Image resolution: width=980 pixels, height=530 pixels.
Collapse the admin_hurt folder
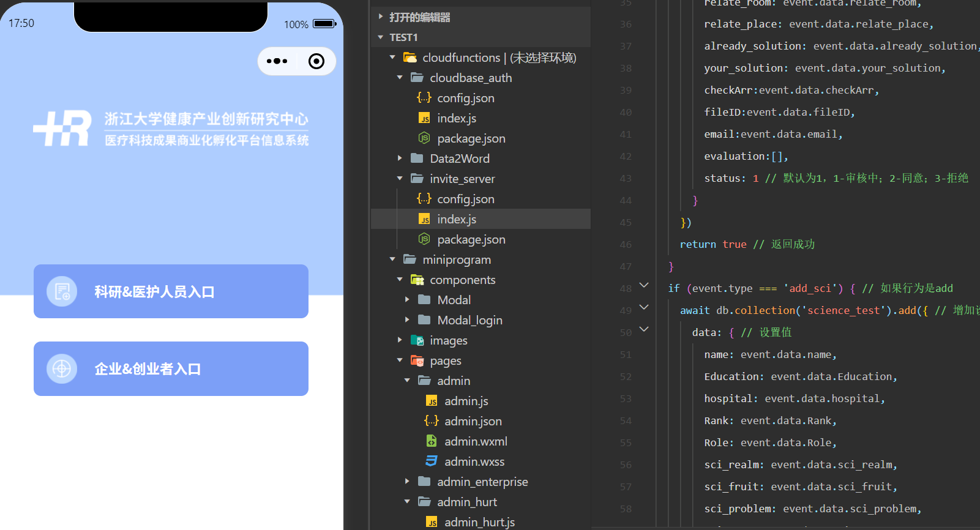coord(407,502)
